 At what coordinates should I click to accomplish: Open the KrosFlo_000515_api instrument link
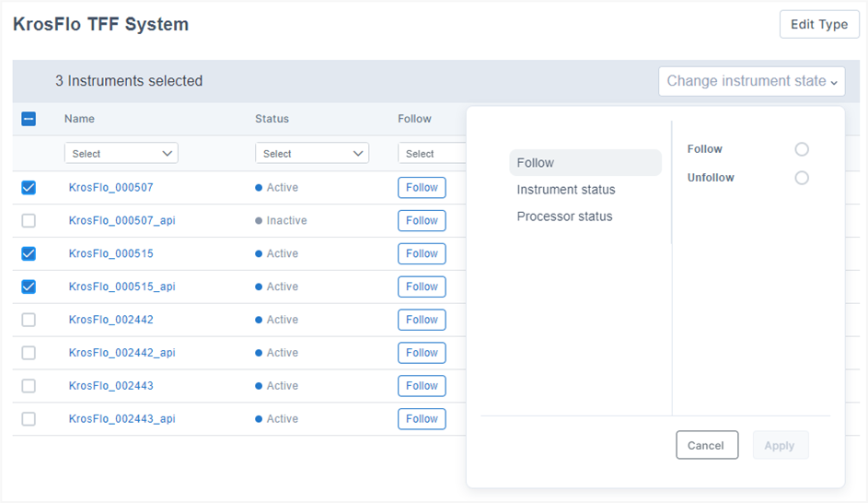click(122, 287)
